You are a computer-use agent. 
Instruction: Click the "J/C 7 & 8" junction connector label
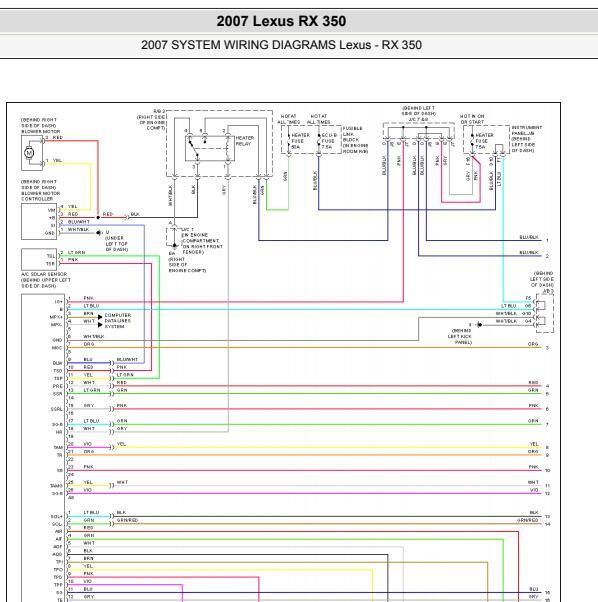point(418,119)
